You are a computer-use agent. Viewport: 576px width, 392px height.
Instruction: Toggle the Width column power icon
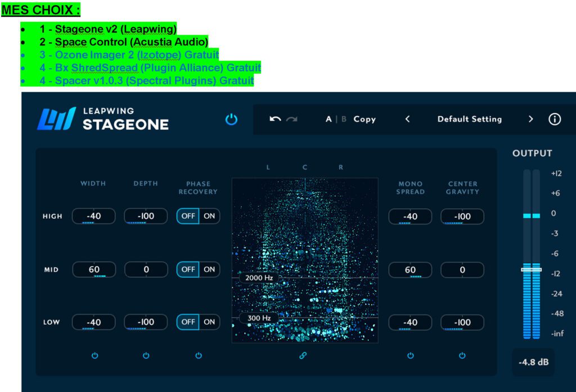point(94,355)
